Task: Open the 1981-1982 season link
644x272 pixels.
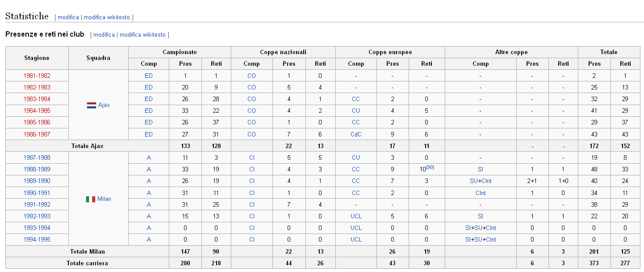Action: pos(37,76)
